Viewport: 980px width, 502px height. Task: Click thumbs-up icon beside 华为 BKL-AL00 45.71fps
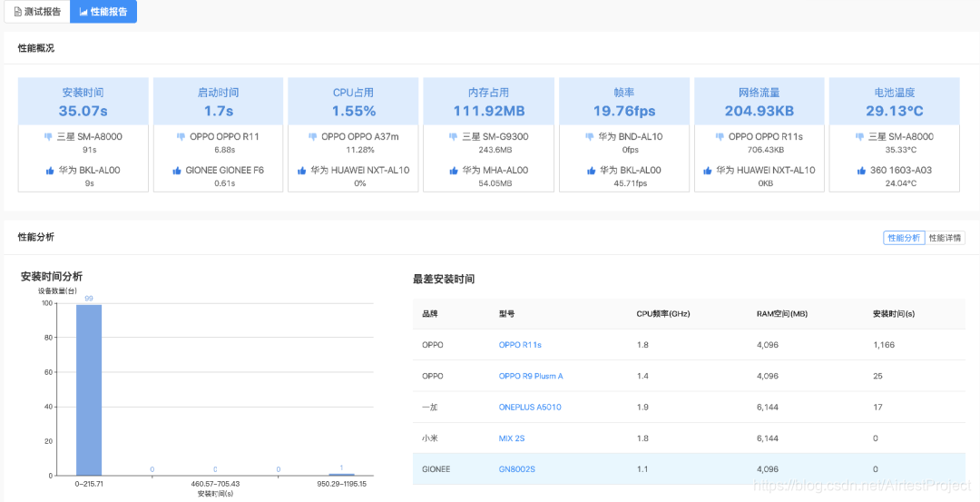(591, 170)
